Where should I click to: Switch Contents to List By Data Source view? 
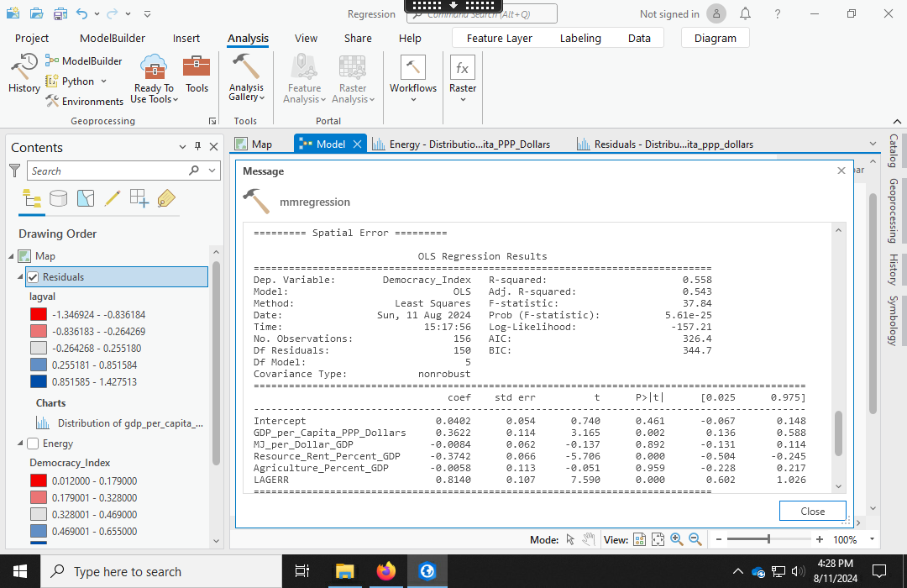[57, 198]
